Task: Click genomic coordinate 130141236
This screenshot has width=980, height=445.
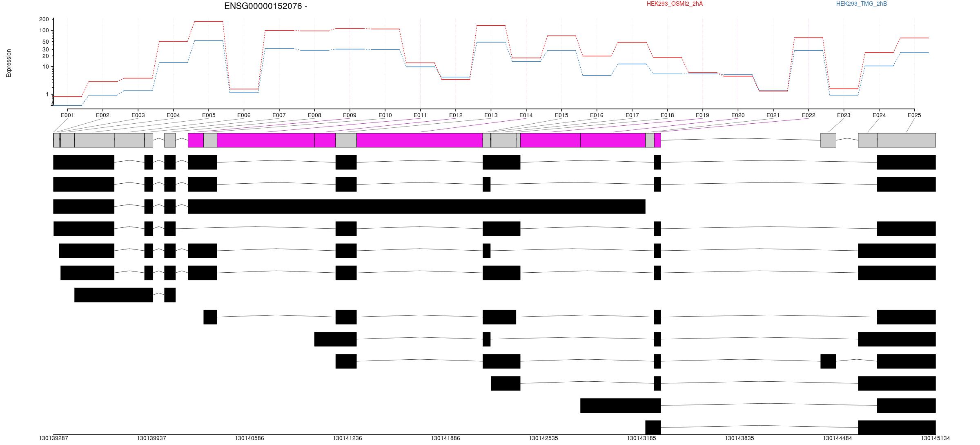Action: (347, 438)
